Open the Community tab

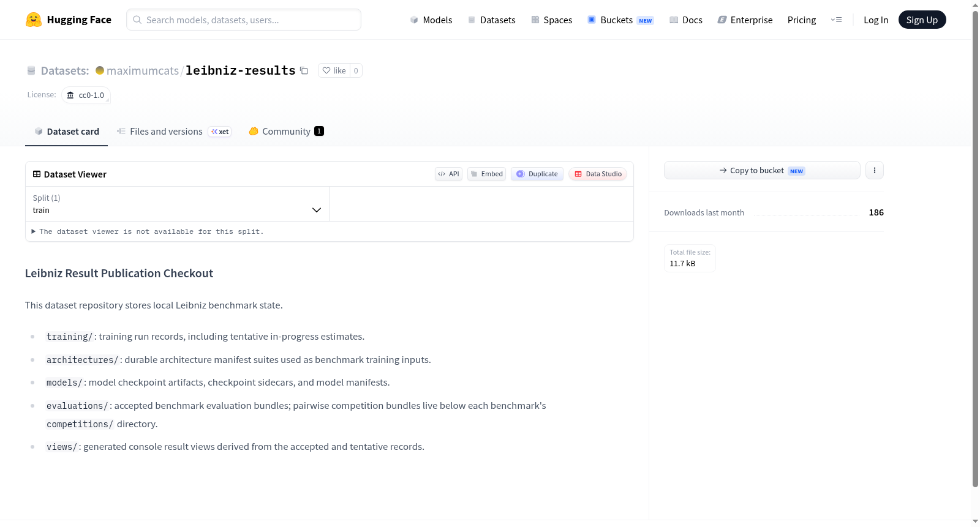[286, 132]
